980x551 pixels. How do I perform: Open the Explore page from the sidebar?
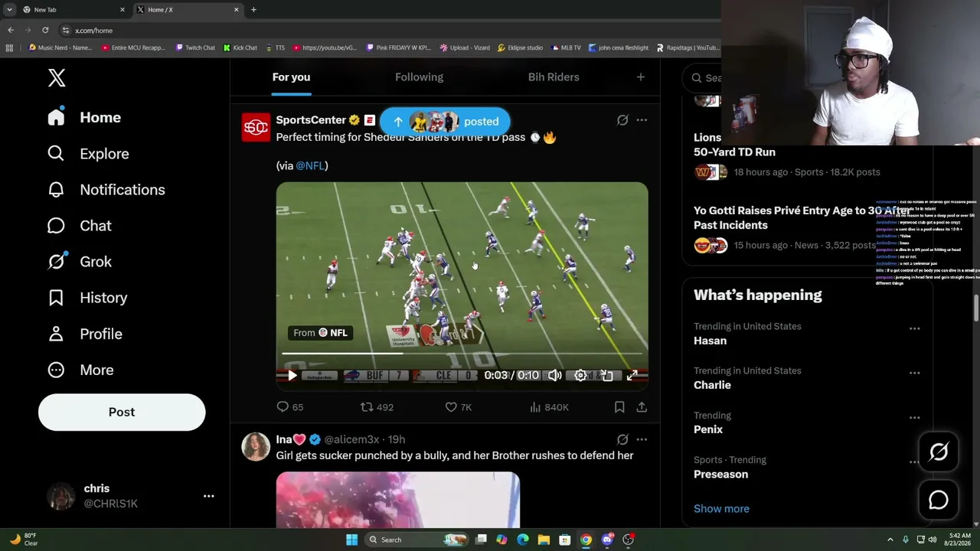(88, 154)
